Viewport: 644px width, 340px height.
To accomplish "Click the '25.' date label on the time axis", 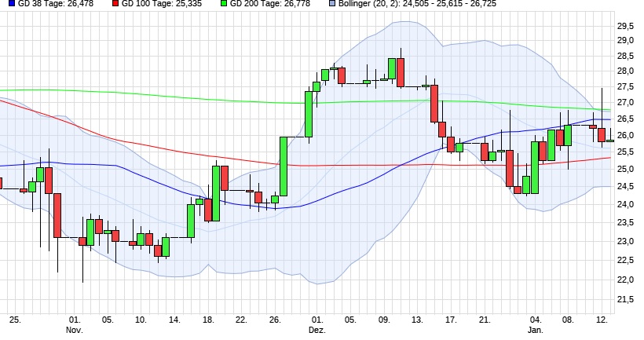I will pos(15,320).
